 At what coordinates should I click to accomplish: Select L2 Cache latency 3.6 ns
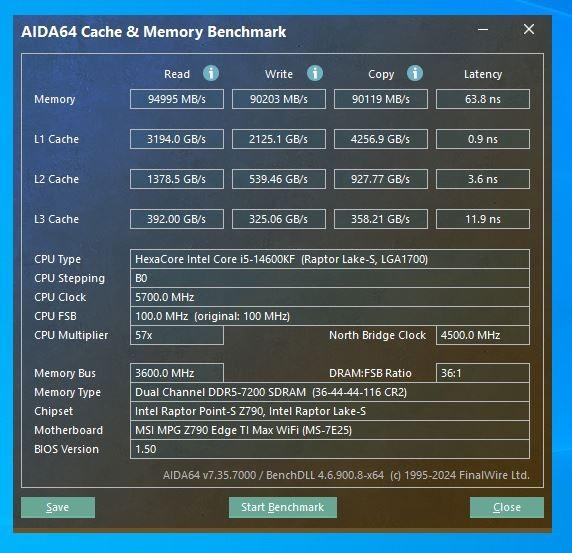(483, 179)
